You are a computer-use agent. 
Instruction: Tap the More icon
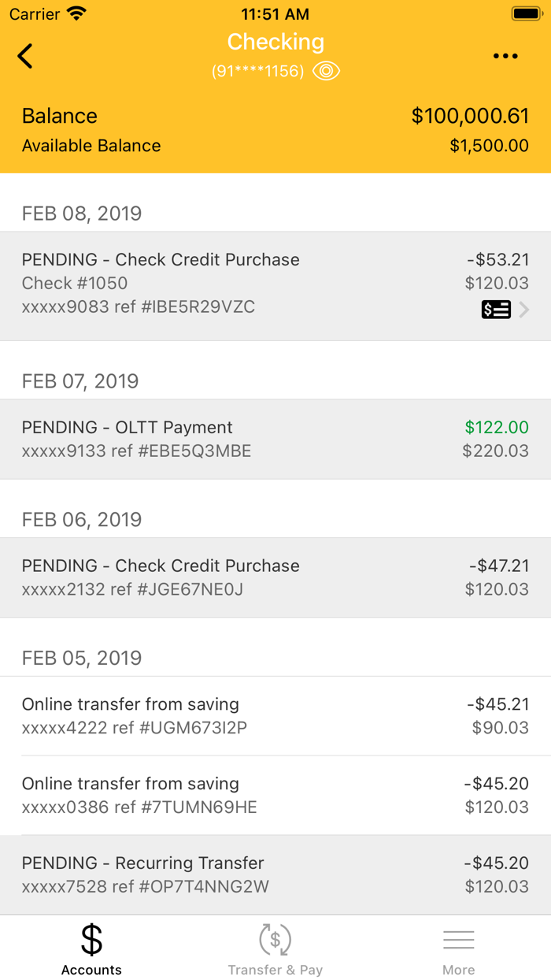[459, 937]
